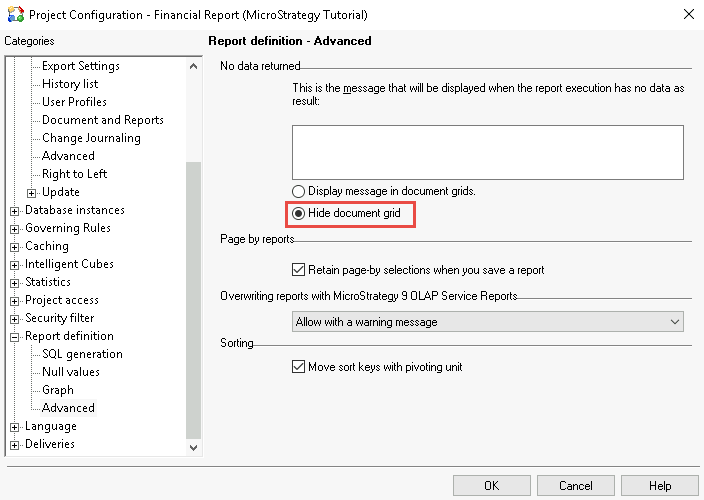
Task: Select Display message in document grids radio
Action: coord(298,192)
